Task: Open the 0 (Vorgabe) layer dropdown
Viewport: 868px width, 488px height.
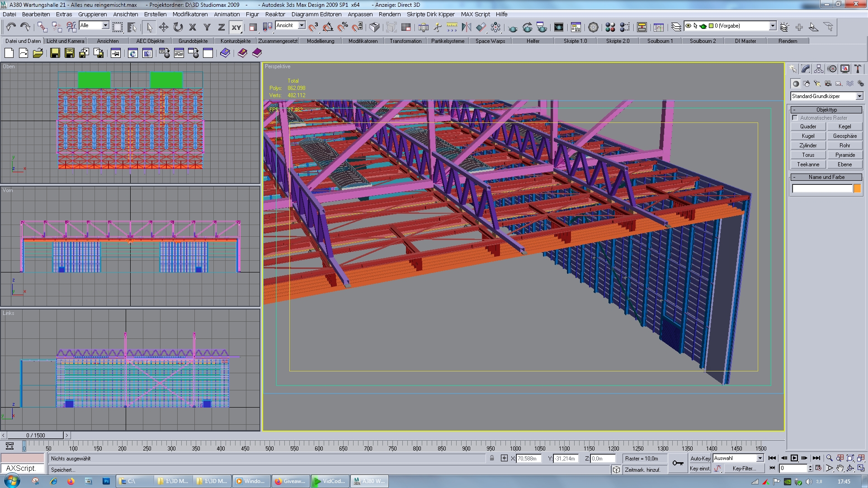Action: 773,26
